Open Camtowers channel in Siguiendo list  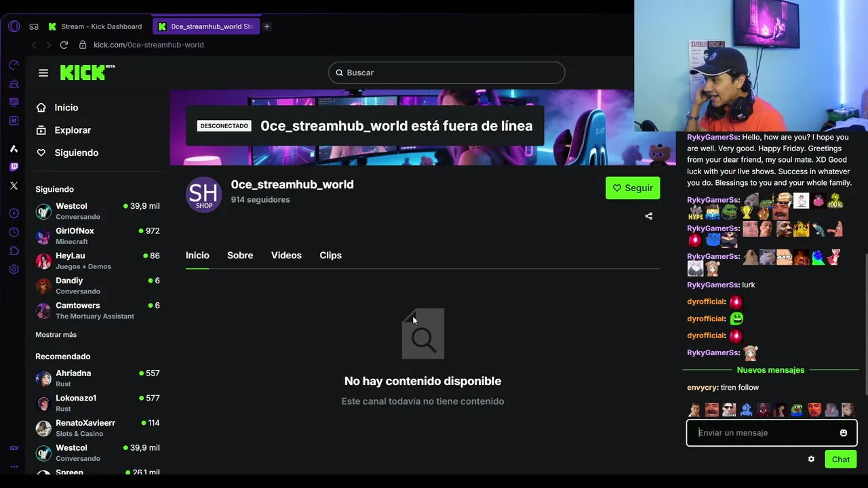click(98, 310)
